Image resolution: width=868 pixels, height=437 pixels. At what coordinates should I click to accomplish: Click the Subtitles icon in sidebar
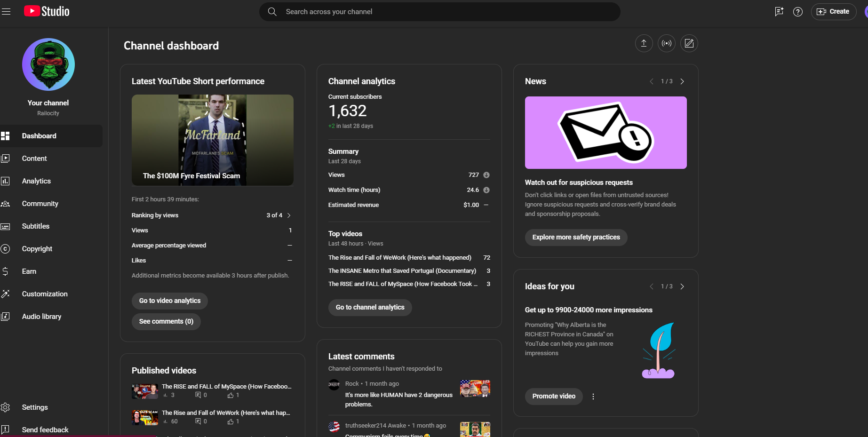[x=5, y=226]
